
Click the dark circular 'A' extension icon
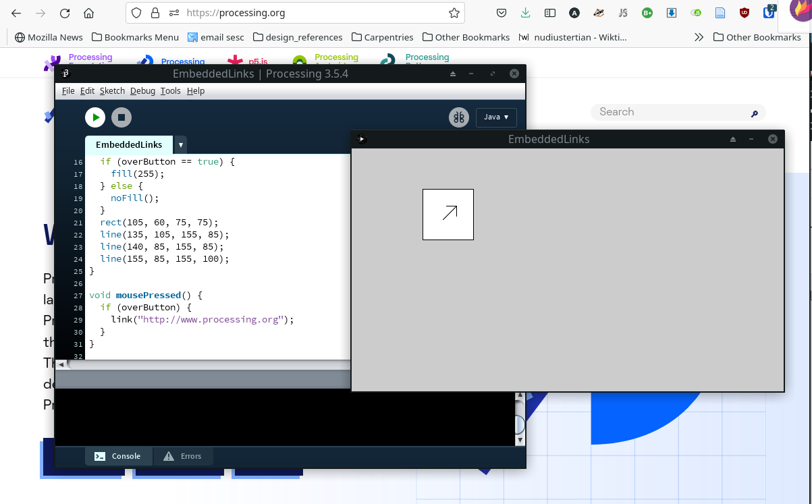[574, 13]
